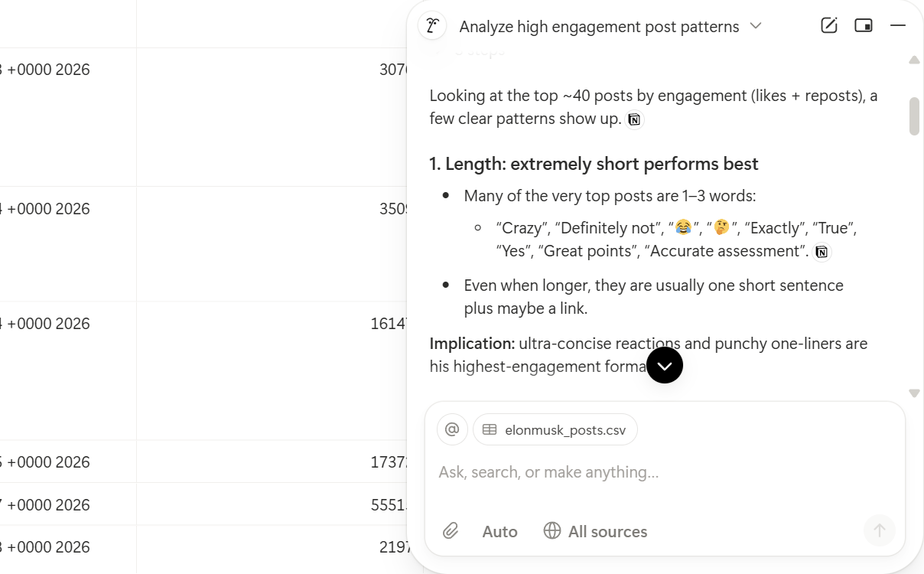Image resolution: width=924 pixels, height=574 pixels.
Task: Click scrollbar down arrow in chat
Action: pyautogui.click(x=914, y=393)
